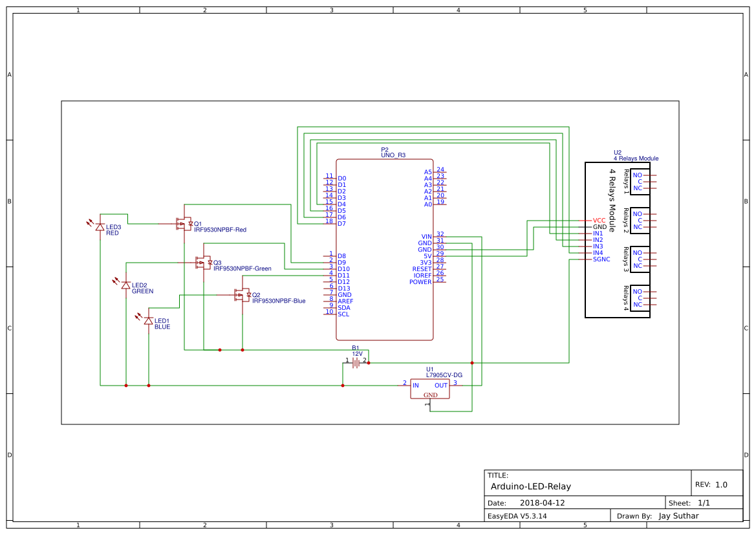Select the U1 L7905CV-DG regulator block

point(430,389)
